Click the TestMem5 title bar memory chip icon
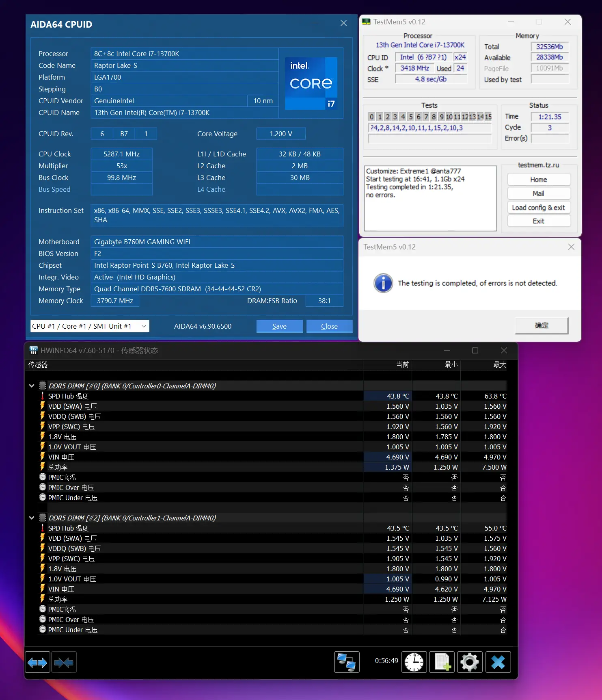 pyautogui.click(x=366, y=22)
